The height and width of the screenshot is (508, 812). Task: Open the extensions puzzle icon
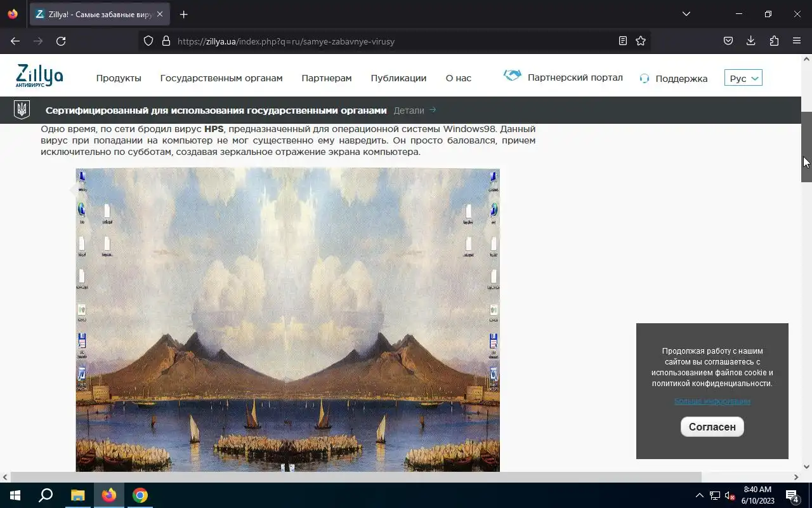[774, 41]
